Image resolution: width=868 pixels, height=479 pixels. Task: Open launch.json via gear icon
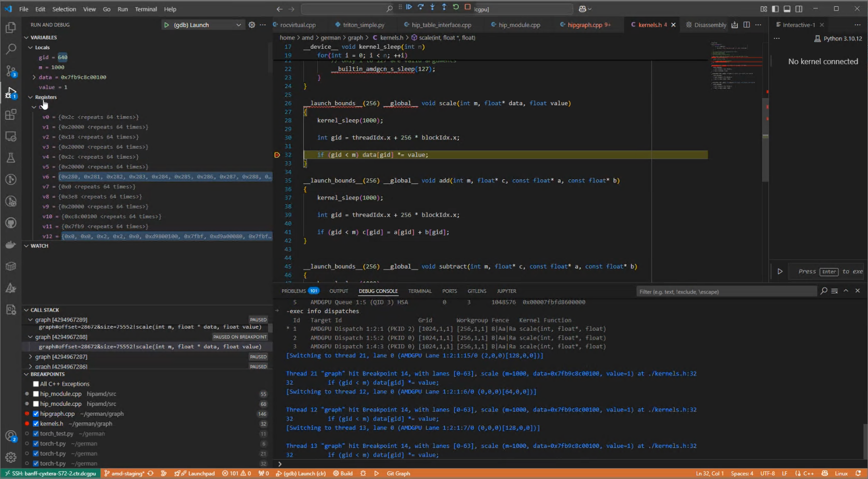click(x=251, y=25)
